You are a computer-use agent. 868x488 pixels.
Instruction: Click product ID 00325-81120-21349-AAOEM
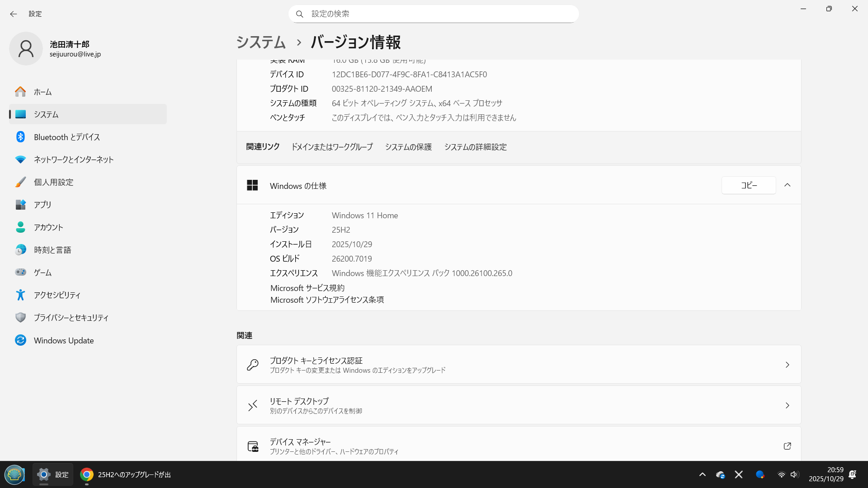click(x=382, y=89)
